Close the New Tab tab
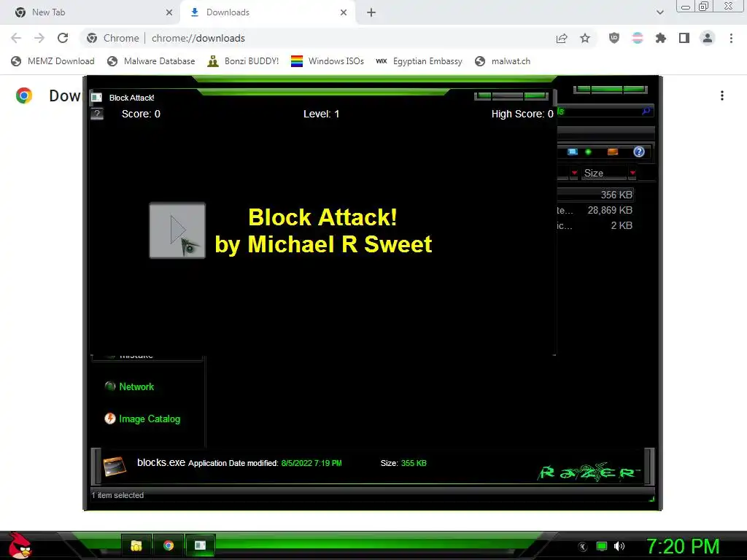747x560 pixels. (x=169, y=12)
